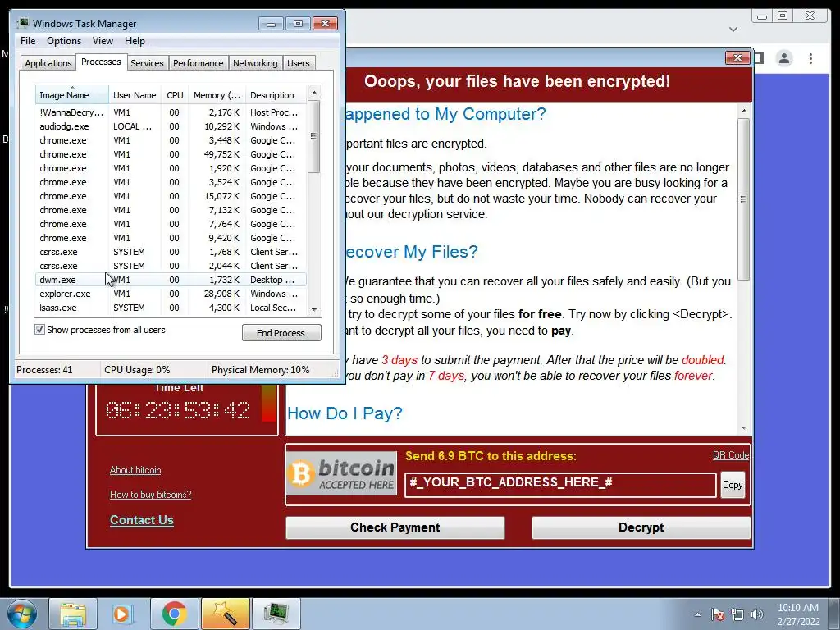Expand Chrome tab search chevron
840x630 pixels.
(x=733, y=29)
